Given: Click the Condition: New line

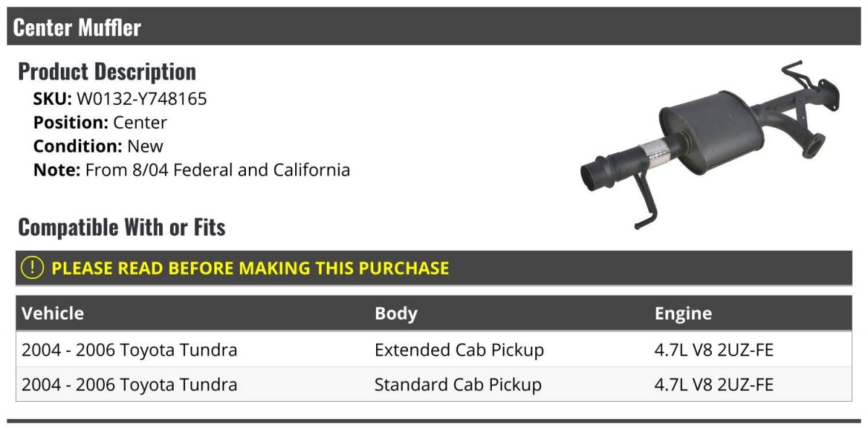Looking at the screenshot, I should point(98,146).
